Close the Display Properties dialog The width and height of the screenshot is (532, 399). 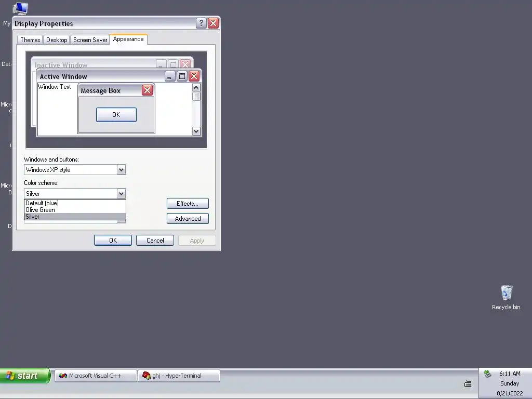click(213, 23)
